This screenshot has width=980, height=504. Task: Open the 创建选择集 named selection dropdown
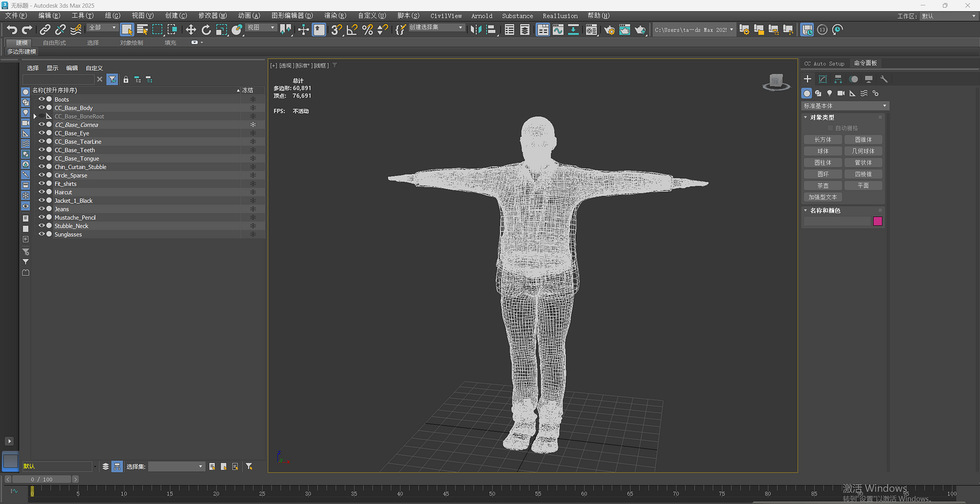point(436,28)
